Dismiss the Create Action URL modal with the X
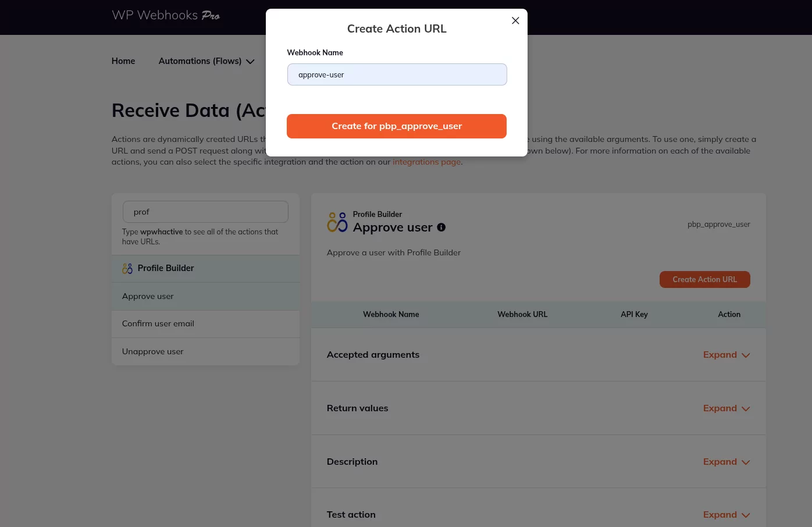Image resolution: width=812 pixels, height=527 pixels. pos(515,20)
